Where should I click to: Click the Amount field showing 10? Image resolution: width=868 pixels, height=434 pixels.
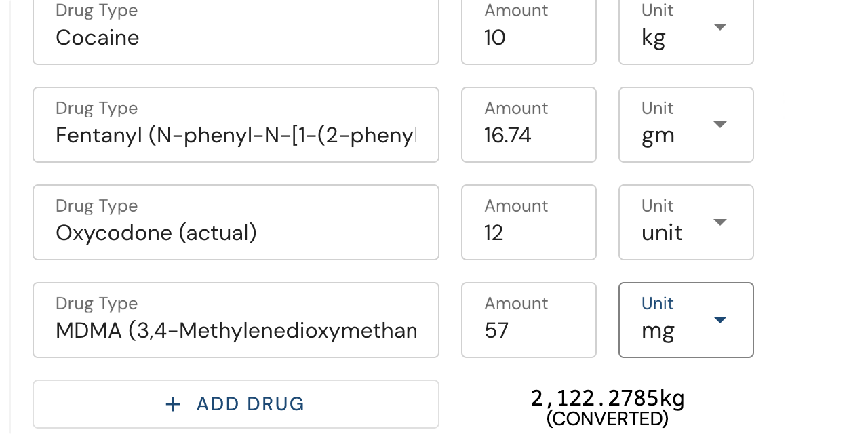point(528,32)
